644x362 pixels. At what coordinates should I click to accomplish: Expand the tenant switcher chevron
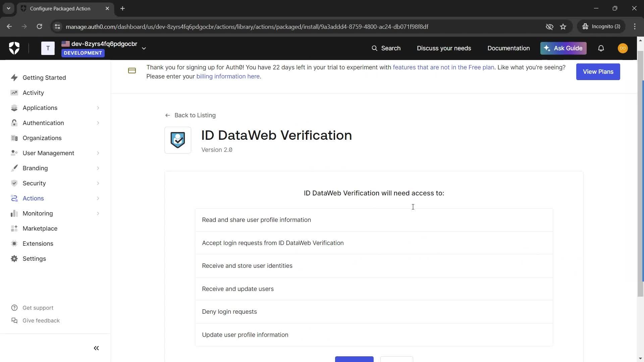click(144, 48)
